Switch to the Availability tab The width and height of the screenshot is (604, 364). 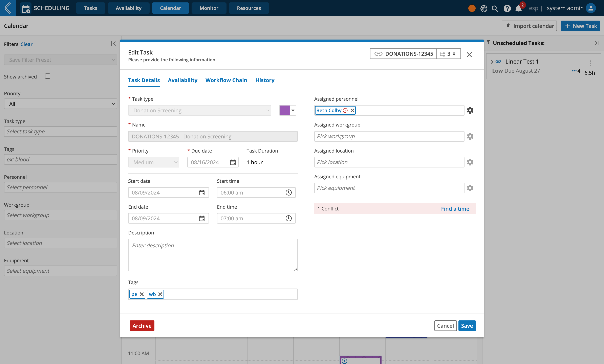(x=182, y=80)
